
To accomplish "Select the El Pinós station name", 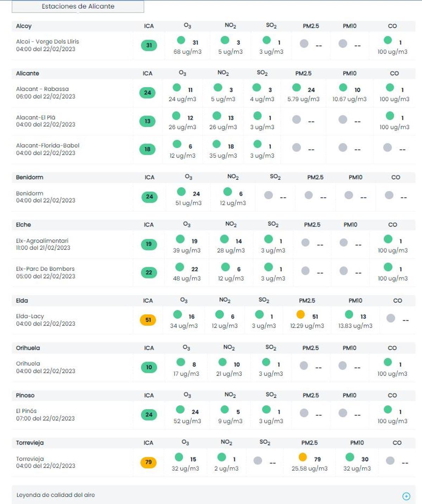I will [x=26, y=411].
